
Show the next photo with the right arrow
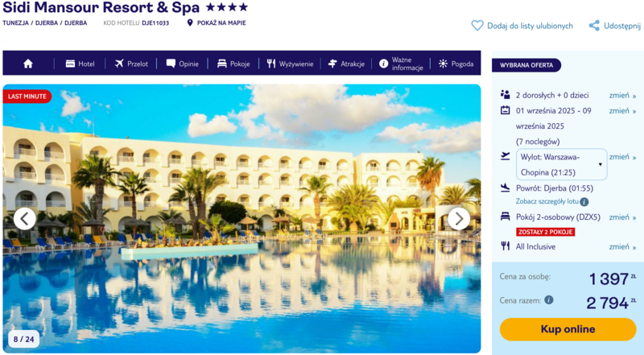(x=459, y=219)
